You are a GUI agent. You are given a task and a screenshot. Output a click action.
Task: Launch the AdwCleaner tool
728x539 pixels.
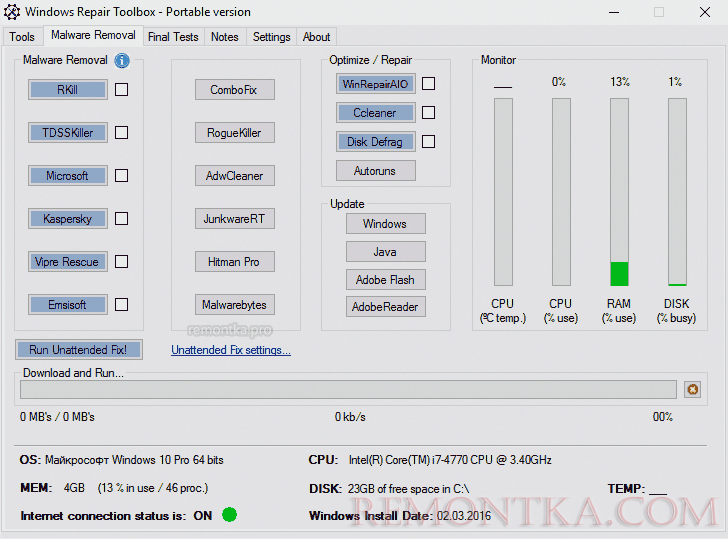234,176
